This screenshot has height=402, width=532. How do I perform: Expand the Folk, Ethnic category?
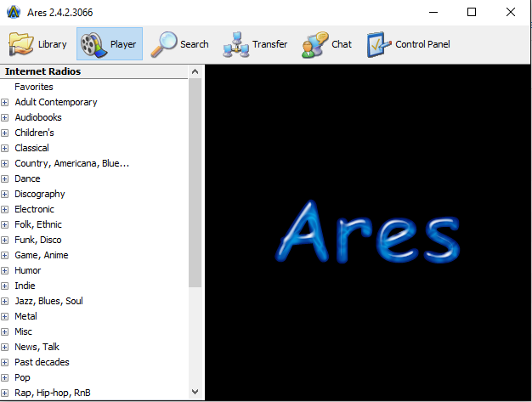pyautogui.click(x=5, y=224)
